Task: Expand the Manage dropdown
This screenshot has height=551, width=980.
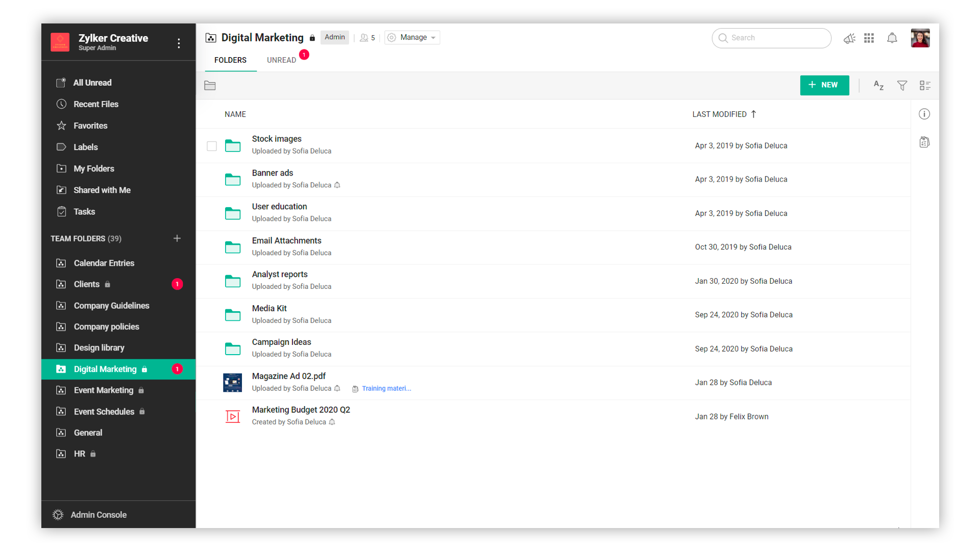Action: [x=412, y=38]
